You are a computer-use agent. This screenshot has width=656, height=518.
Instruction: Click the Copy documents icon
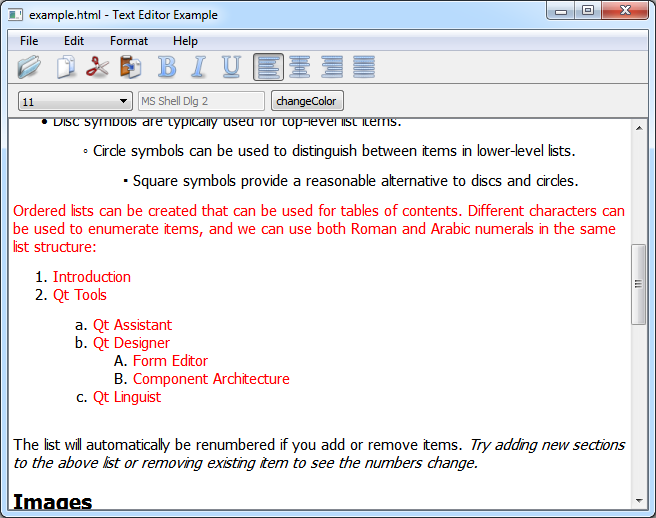[x=66, y=67]
